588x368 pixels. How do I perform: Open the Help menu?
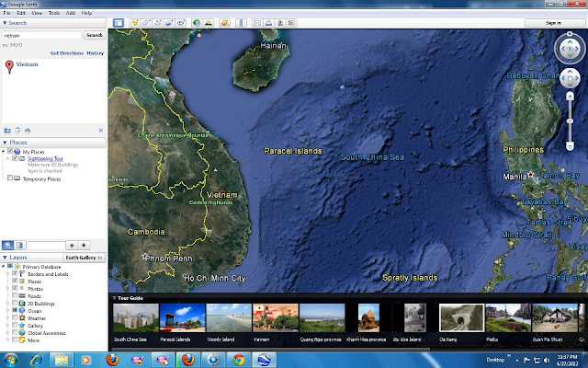click(x=86, y=13)
